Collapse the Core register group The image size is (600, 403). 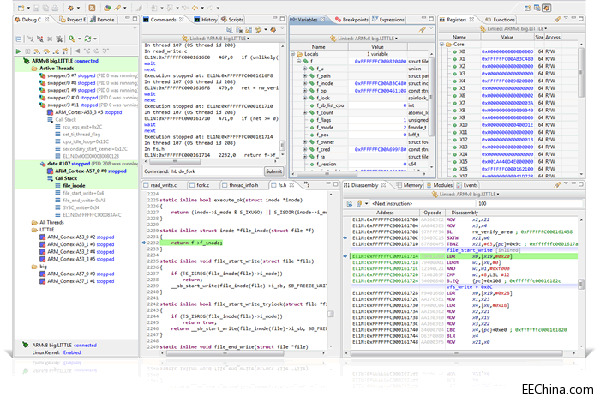tap(442, 44)
